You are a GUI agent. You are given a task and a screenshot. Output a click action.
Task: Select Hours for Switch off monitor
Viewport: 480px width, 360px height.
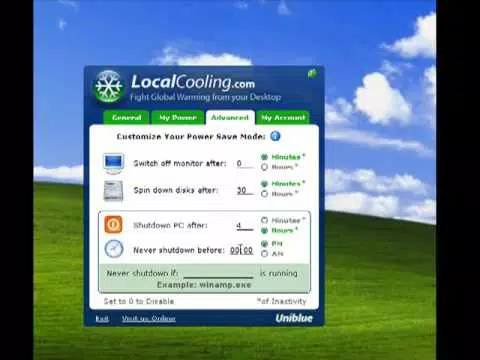click(264, 167)
